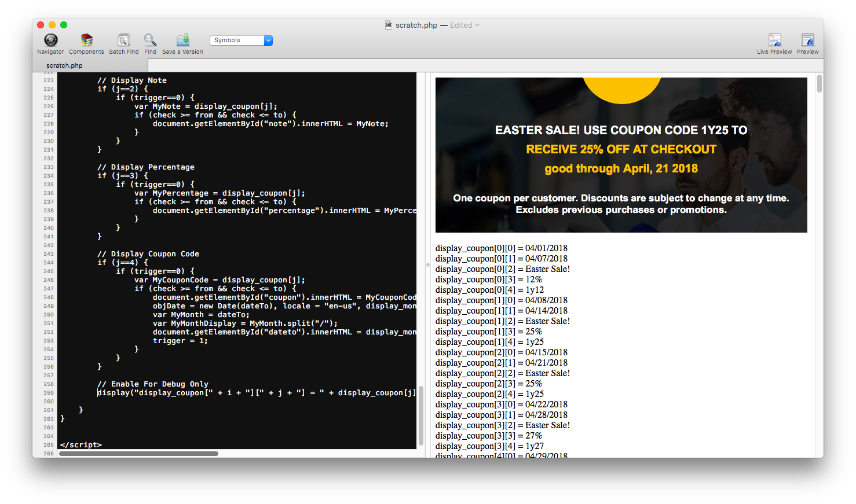
Task: Click the '// Display Coupon Code' comment
Action: [148, 254]
